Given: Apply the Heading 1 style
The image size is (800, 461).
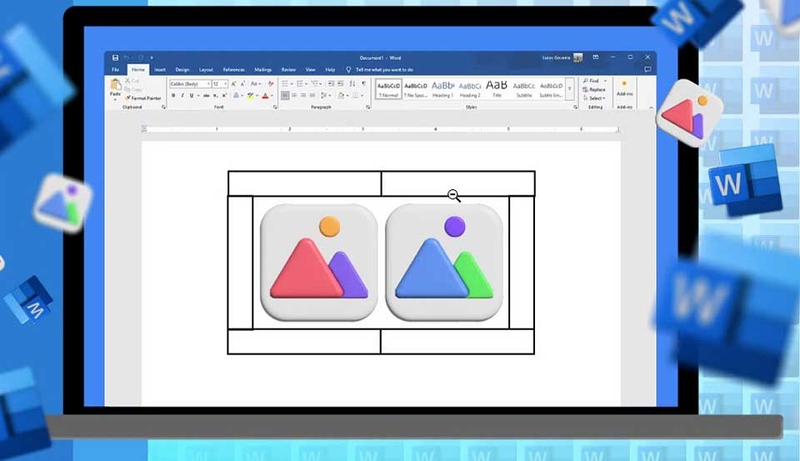Looking at the screenshot, I should 443,89.
